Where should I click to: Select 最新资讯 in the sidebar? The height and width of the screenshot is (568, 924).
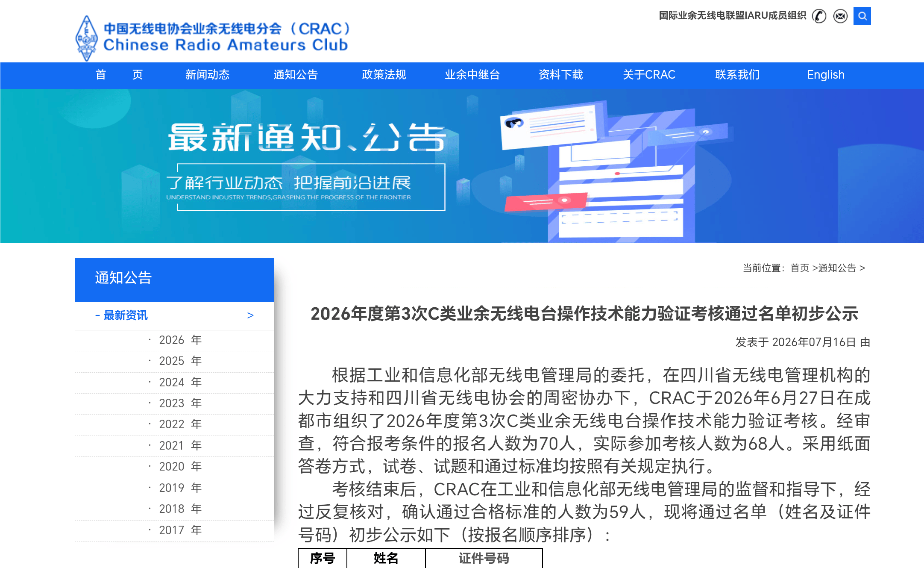[121, 315]
